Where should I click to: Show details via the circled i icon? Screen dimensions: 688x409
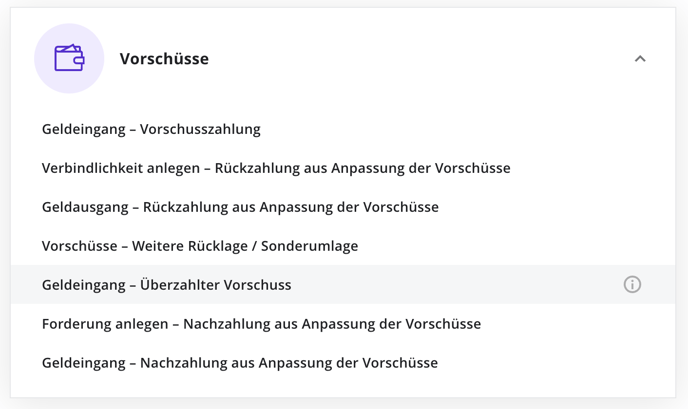[632, 284]
